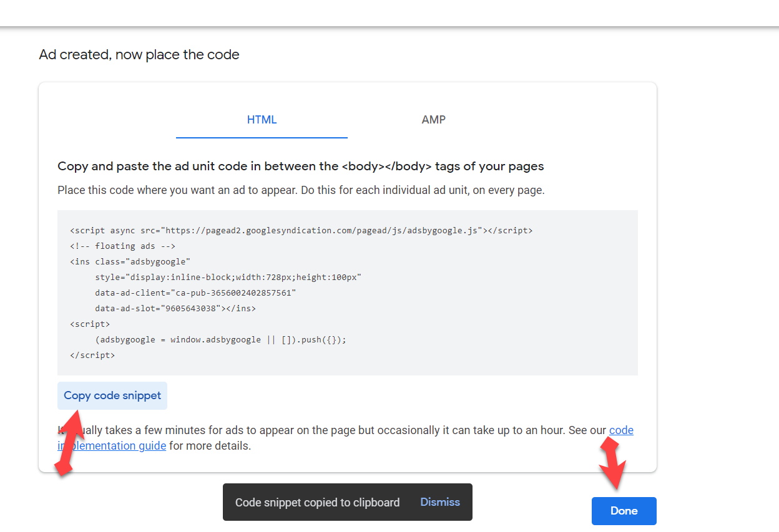Switch to the HTML tab
This screenshot has width=779, height=532.
[262, 120]
